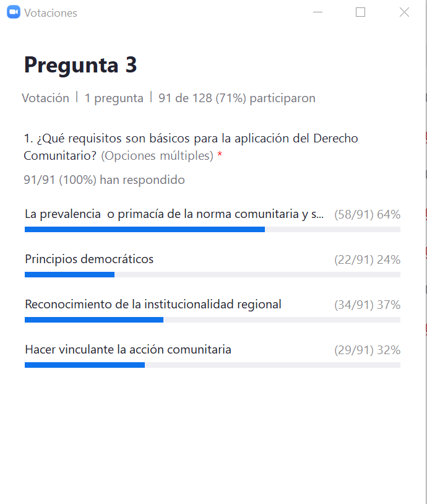Click the 'La prevalencia o primacía' option label
Screen dimensions: 427x504
click(x=174, y=214)
